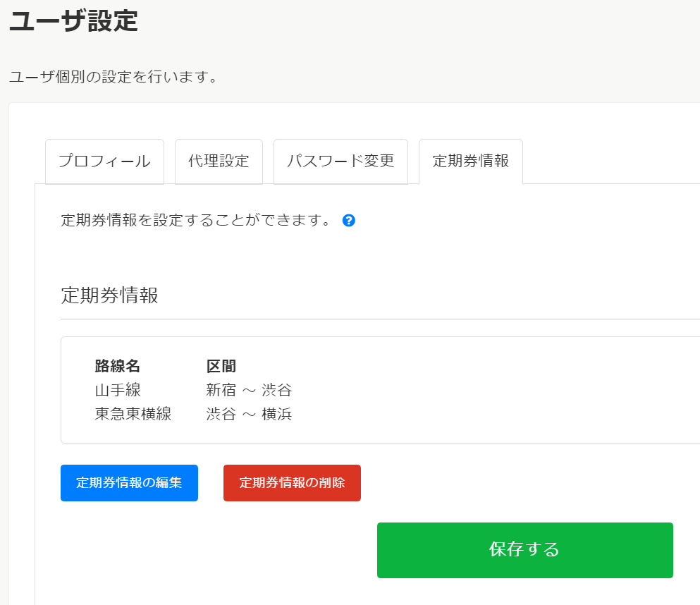The image size is (700, 605).
Task: Open the 代理設定 tab
Action: [219, 161]
